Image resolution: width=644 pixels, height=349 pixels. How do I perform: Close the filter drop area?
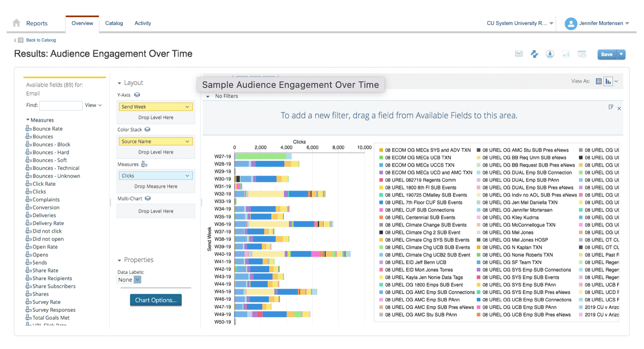tap(619, 108)
